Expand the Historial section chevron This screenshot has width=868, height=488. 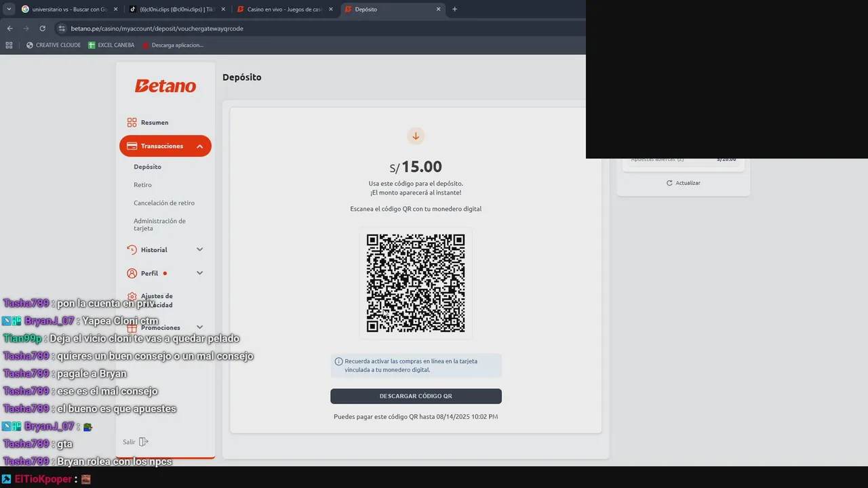click(200, 249)
